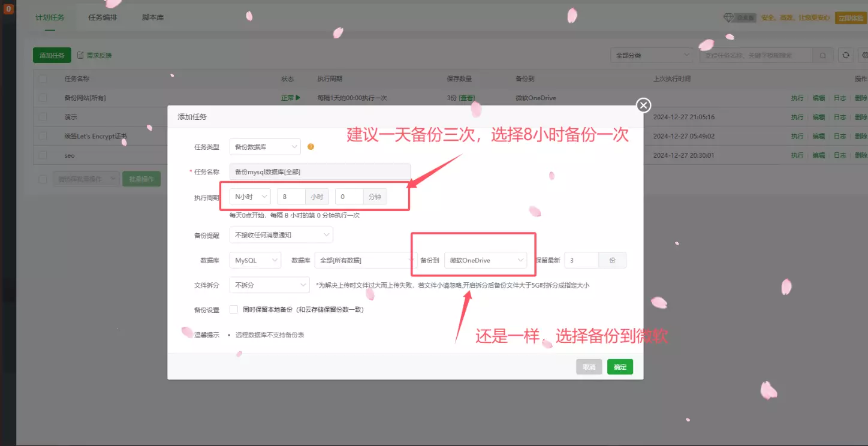Click the gear settings icon beside refresh

pos(864,55)
